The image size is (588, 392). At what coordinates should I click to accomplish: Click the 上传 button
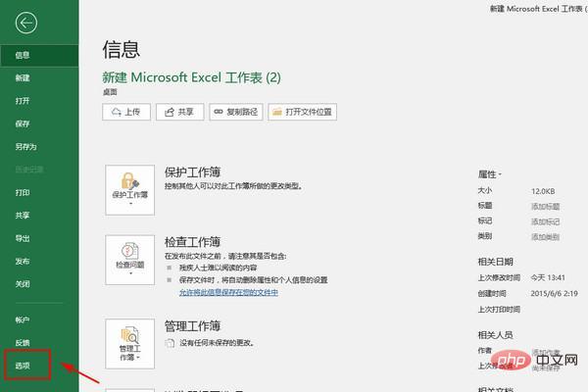point(126,112)
